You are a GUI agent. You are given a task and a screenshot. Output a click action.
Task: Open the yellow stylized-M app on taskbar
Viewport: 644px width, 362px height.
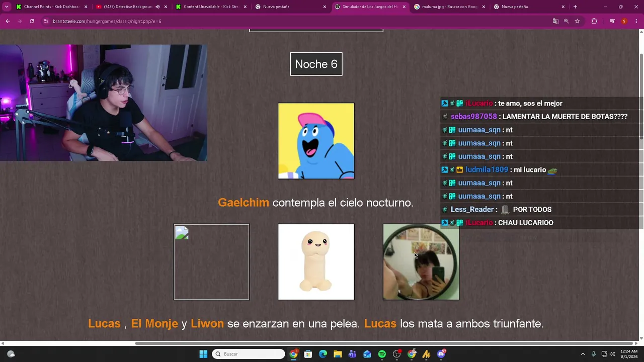click(x=427, y=354)
